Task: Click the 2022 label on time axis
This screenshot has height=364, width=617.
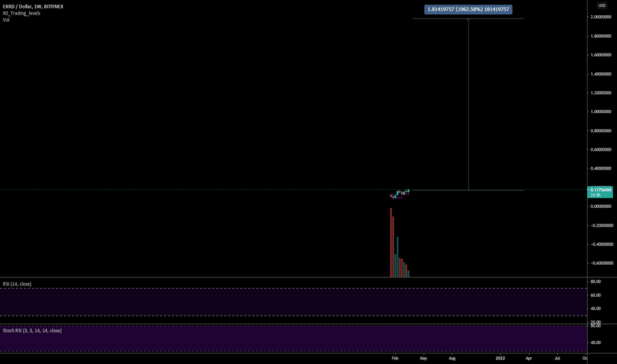Action: tap(500, 358)
